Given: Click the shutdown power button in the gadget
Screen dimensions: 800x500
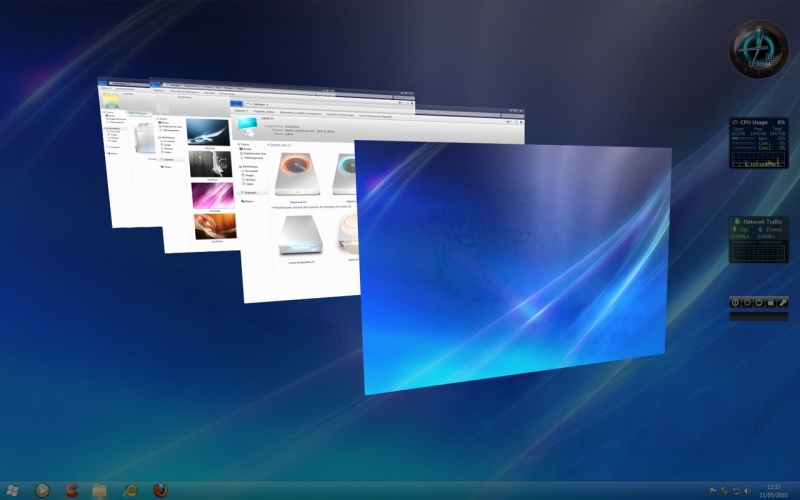Looking at the screenshot, I should pos(735,303).
